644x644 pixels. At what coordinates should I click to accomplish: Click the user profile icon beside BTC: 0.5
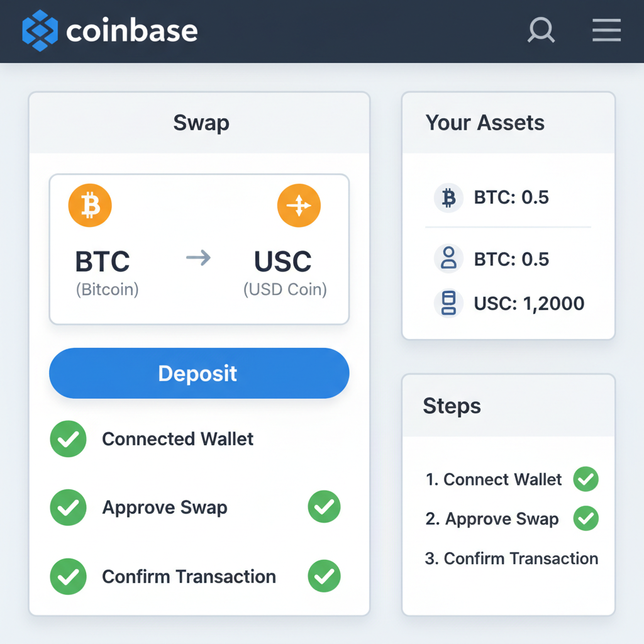point(448,258)
